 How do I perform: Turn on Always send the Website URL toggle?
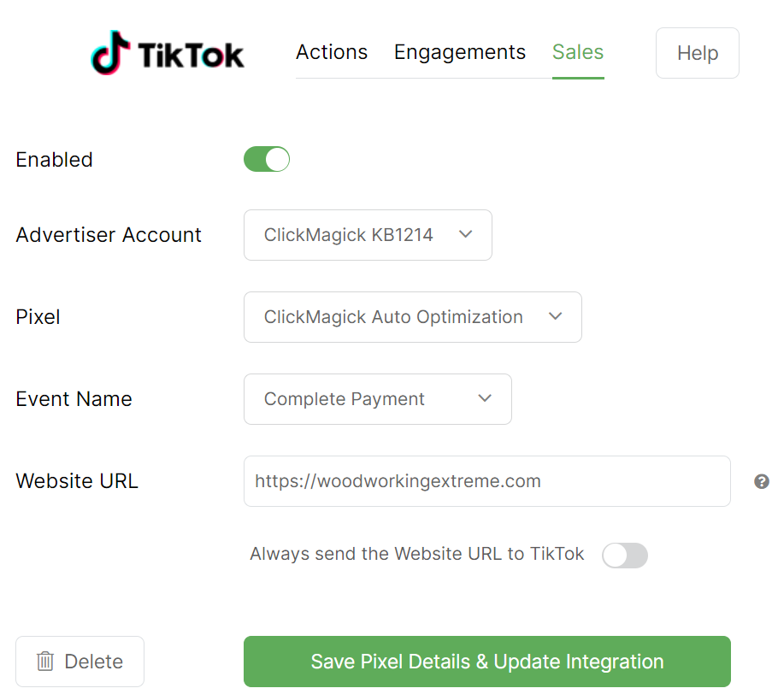pos(624,556)
